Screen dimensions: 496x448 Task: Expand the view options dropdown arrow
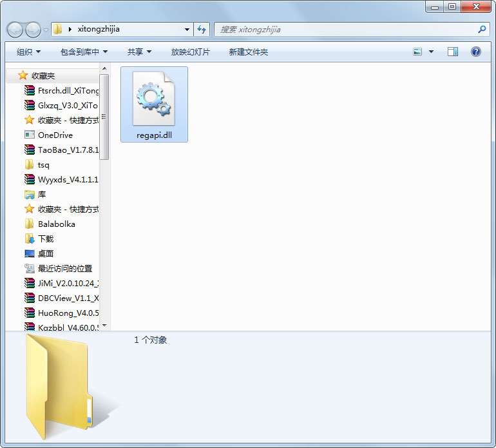click(x=431, y=52)
